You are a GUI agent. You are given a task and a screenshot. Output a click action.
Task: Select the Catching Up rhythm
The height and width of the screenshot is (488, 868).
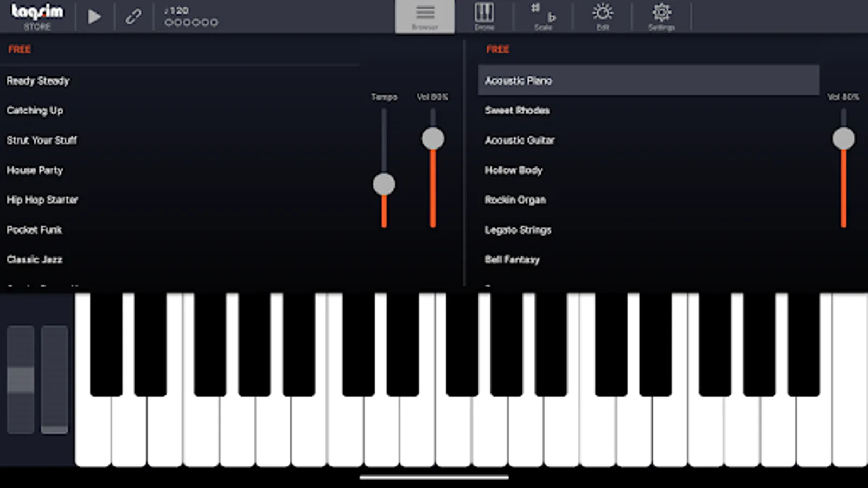(35, 111)
